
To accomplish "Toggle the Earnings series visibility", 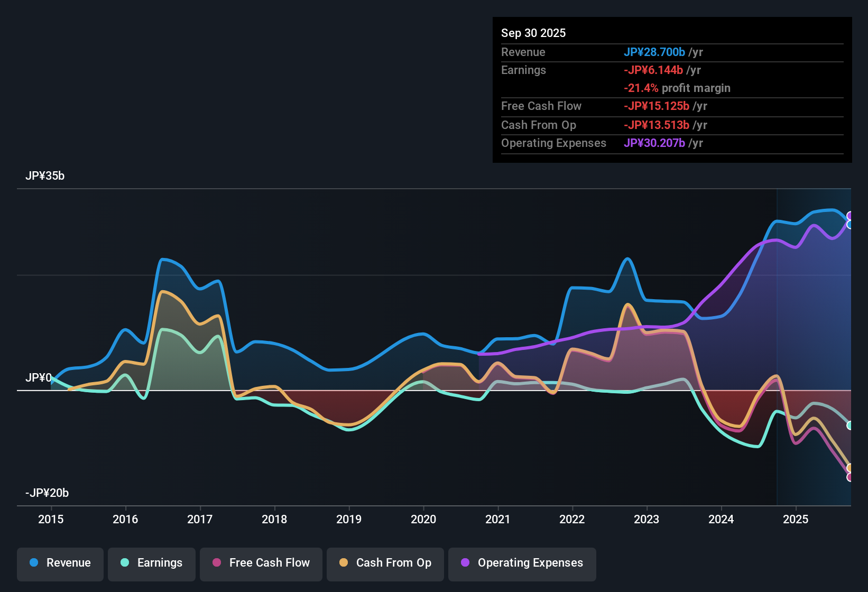I will coord(151,563).
